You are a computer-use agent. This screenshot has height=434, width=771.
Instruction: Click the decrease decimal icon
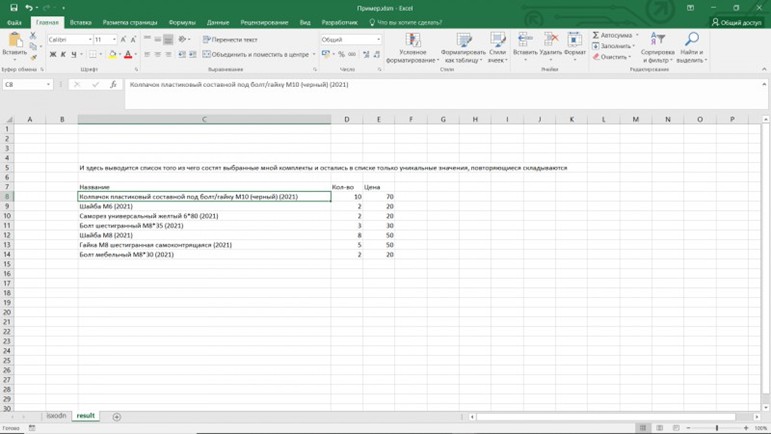pos(377,55)
